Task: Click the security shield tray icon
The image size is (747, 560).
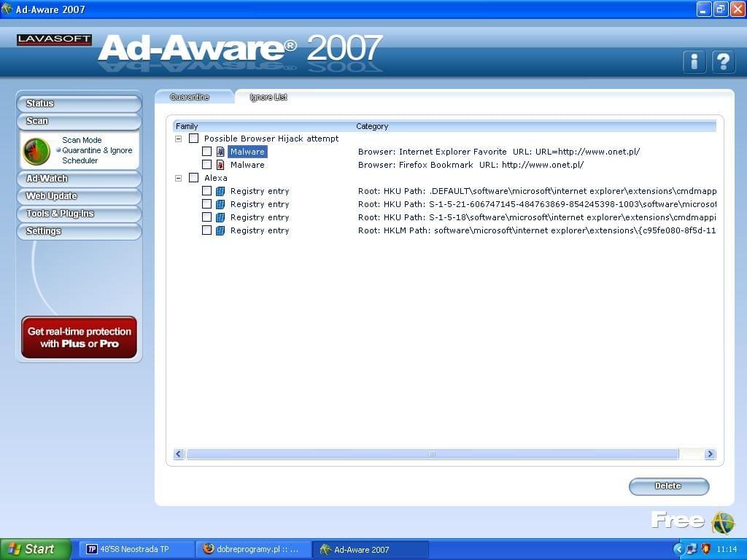Action: click(705, 549)
